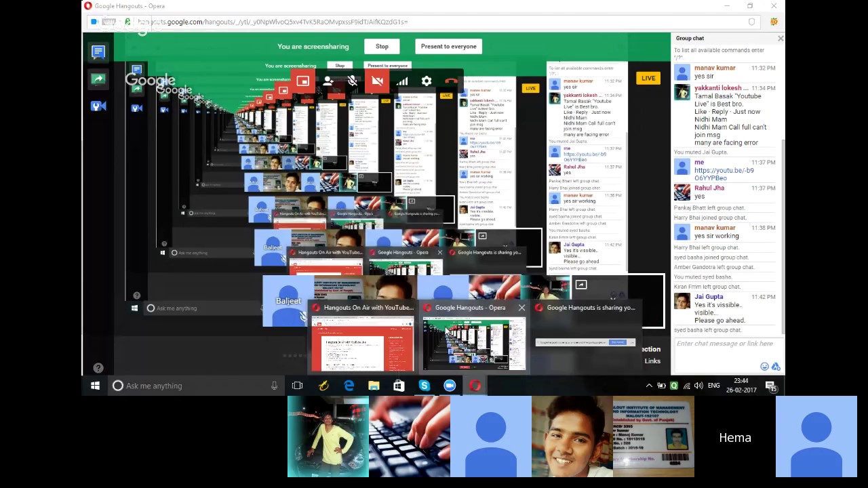
Task: Stop the screenshare with the Stop button
Action: tap(382, 46)
